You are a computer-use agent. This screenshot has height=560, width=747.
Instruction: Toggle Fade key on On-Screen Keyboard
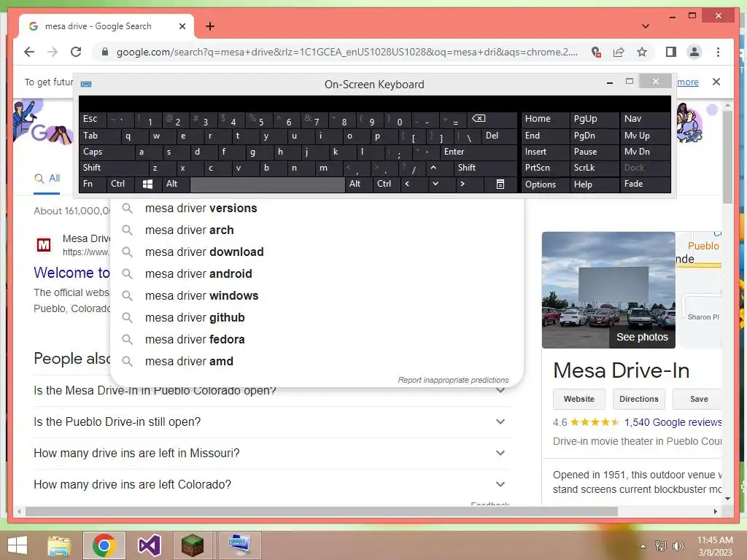point(645,184)
